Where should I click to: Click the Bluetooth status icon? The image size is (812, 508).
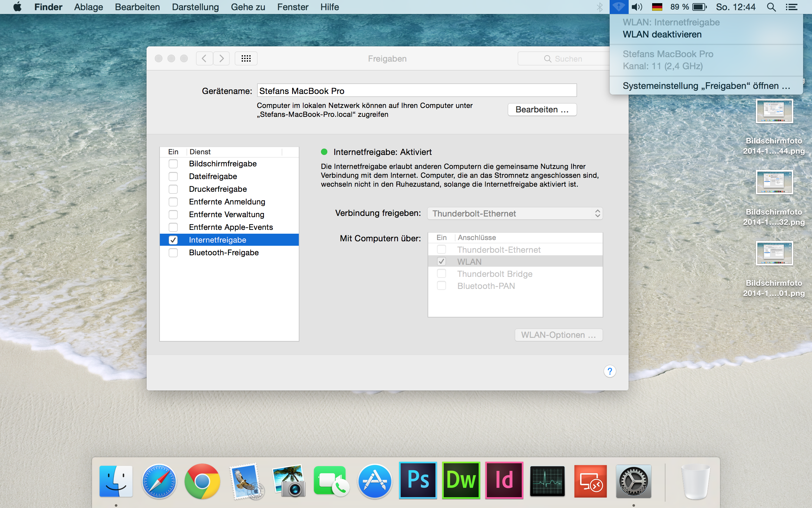pyautogui.click(x=599, y=7)
